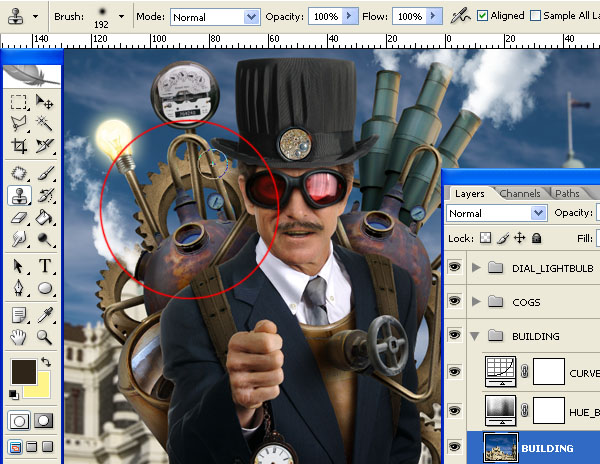Enable Sample All Layers checkbox
Screen dimensions: 600x464
[x=535, y=16]
